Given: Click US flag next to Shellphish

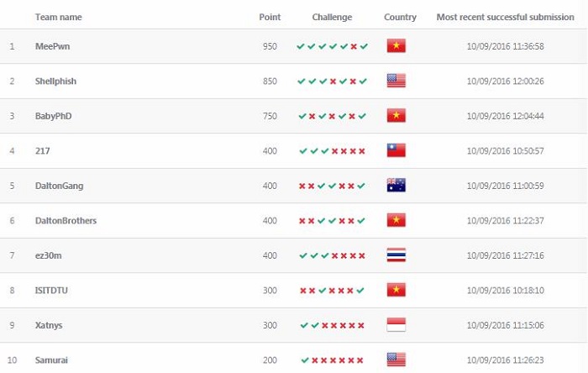Looking at the screenshot, I should coord(396,81).
